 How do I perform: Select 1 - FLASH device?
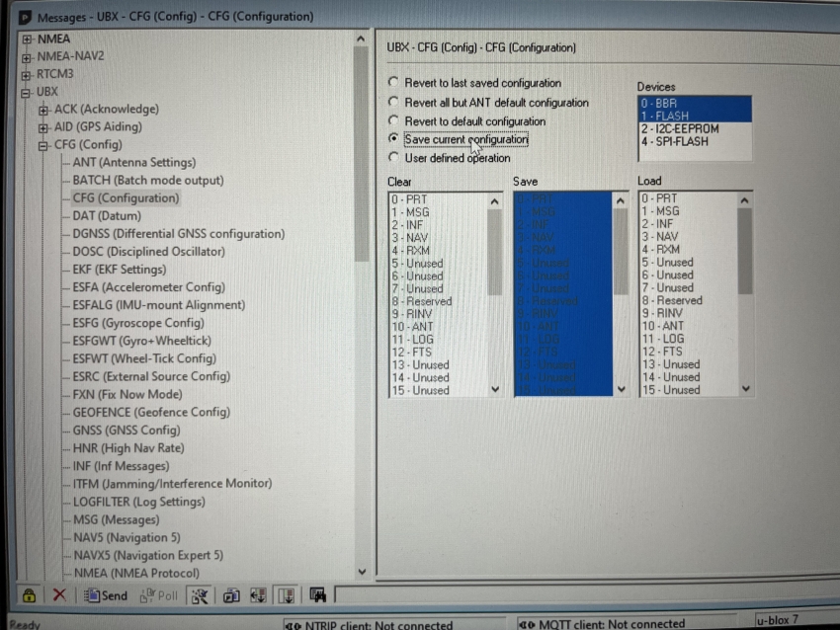[x=695, y=116]
